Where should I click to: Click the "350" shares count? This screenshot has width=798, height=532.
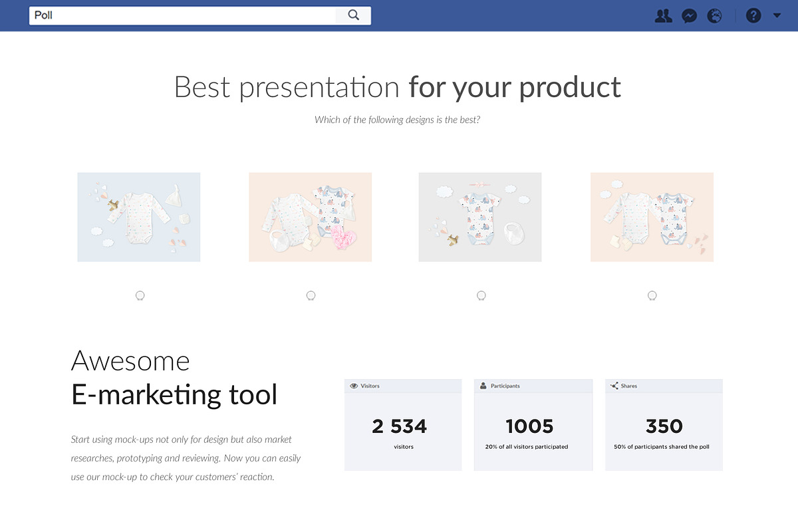(x=664, y=426)
